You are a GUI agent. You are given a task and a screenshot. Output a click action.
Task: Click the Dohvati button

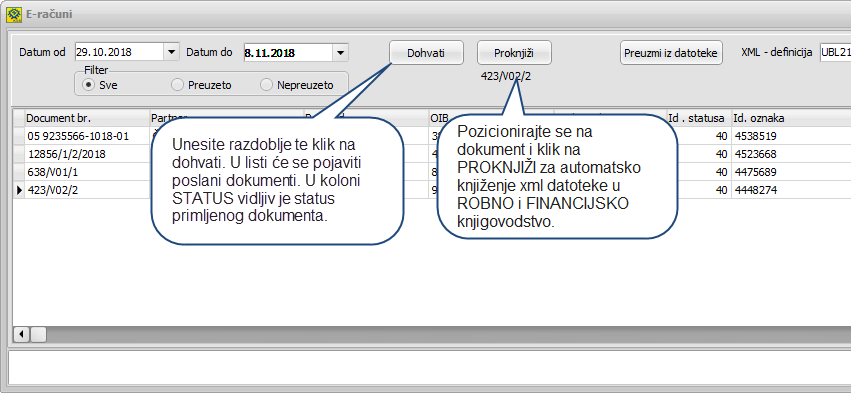coord(426,53)
